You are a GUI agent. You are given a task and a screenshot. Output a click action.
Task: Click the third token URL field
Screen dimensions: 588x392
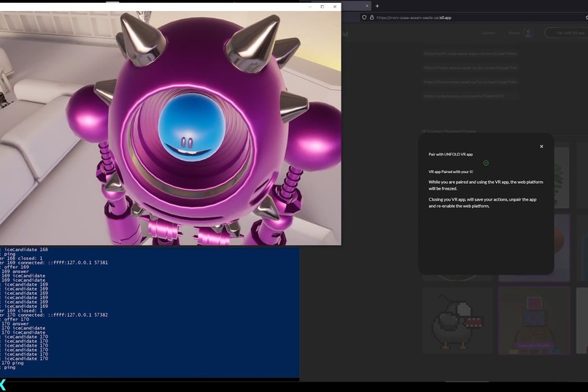coord(471,82)
